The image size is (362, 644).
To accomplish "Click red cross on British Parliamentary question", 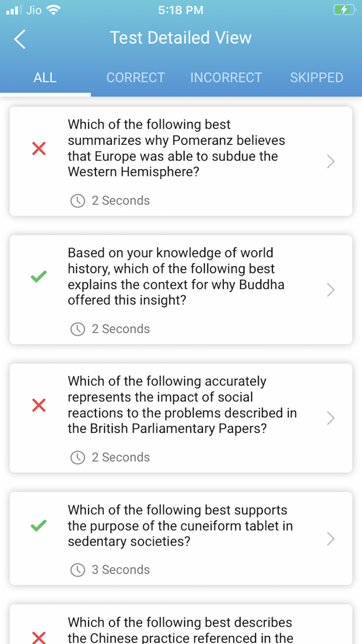I will (39, 405).
